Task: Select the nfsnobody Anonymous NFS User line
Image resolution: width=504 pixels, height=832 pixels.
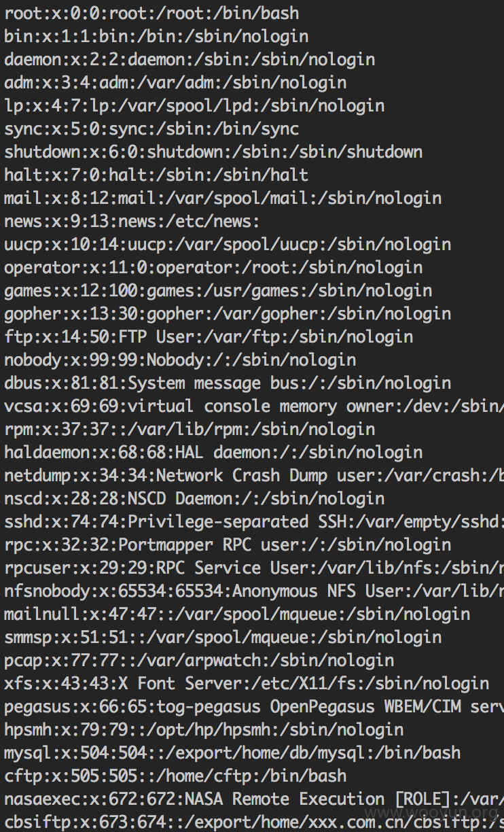Action: click(254, 591)
